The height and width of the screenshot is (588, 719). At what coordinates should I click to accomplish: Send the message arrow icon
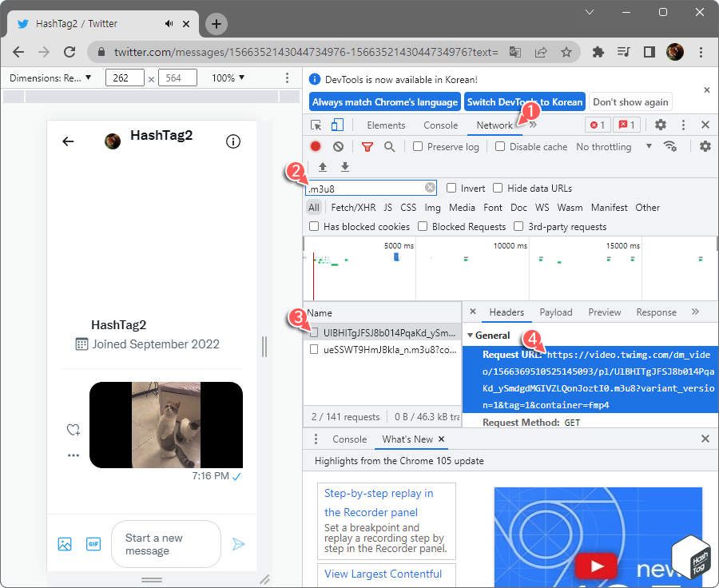(238, 544)
